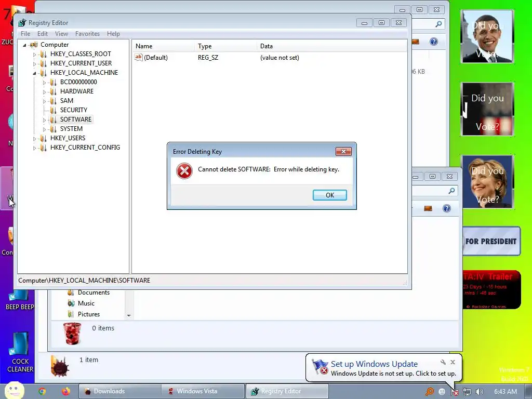Screen dimensions: 532x399
Task: Expand the SOFTWARE key
Action: pyautogui.click(x=44, y=120)
